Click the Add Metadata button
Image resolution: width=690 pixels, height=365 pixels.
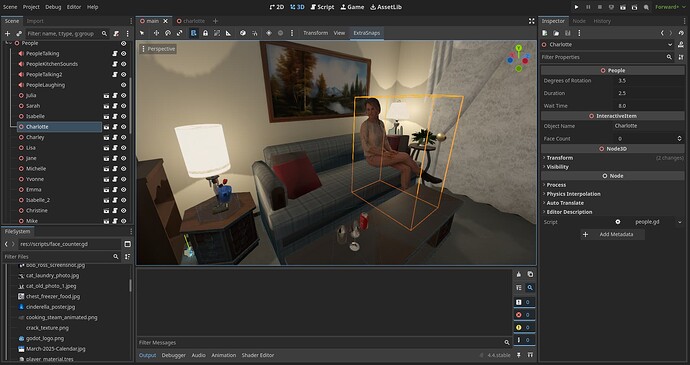click(x=613, y=234)
